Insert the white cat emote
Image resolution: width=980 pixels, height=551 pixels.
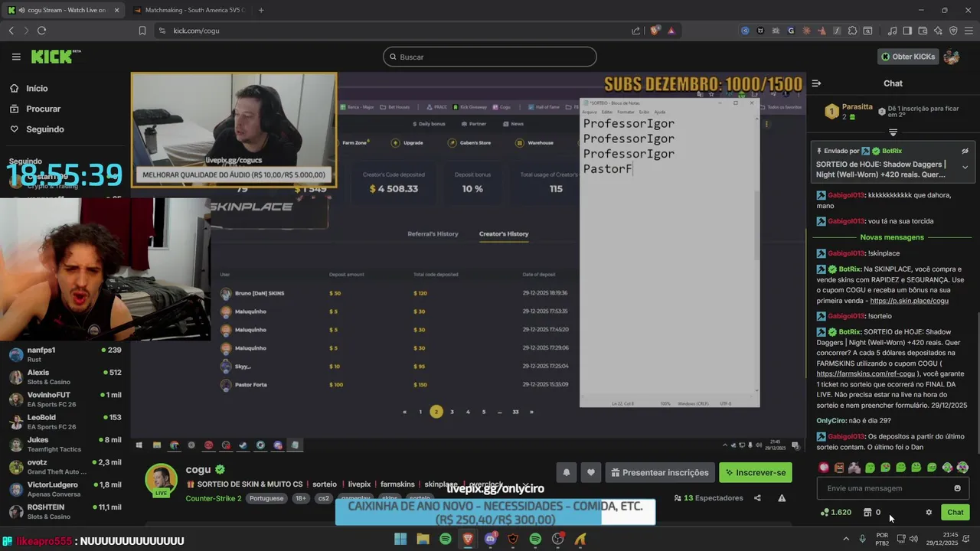coord(854,467)
